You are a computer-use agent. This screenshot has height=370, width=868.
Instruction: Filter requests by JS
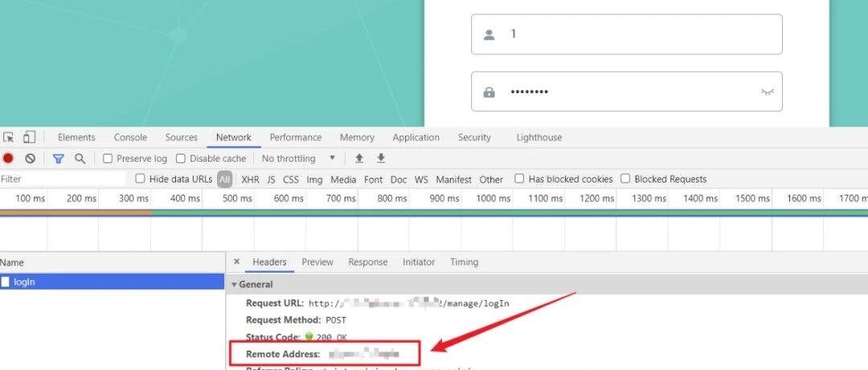[271, 179]
